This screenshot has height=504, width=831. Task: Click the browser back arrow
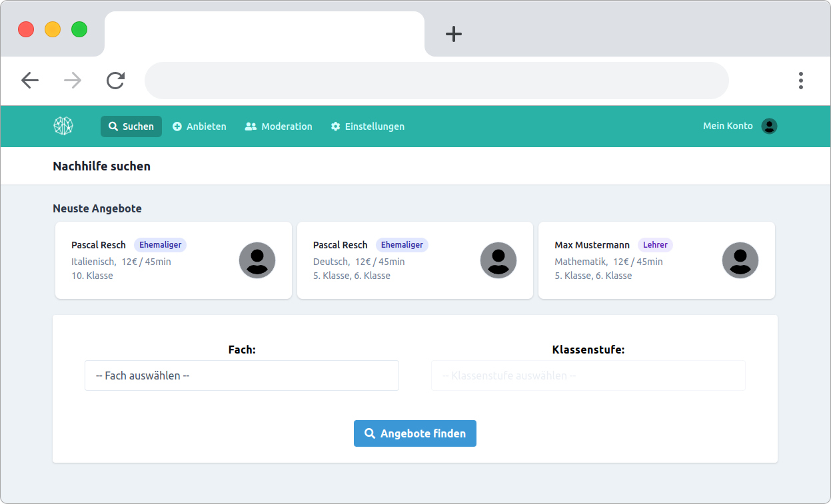coord(30,80)
